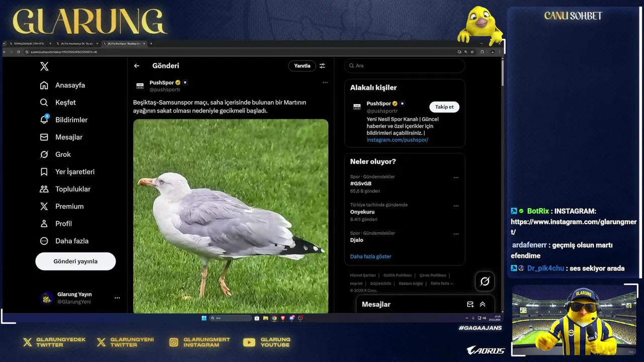Open Brave browser from taskbar
This screenshot has width=644, height=362.
(283, 318)
